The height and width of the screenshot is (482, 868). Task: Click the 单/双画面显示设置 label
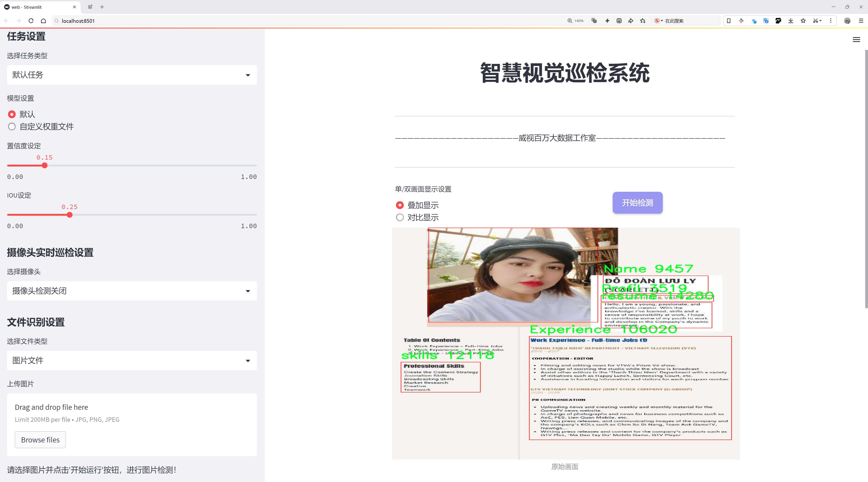pyautogui.click(x=423, y=189)
